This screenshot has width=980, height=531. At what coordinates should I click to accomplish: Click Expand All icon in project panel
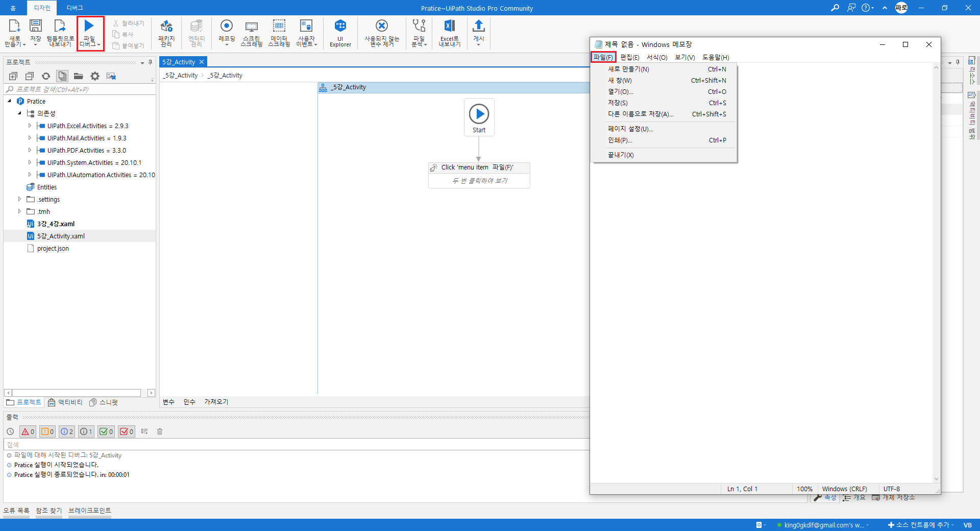pyautogui.click(x=13, y=76)
